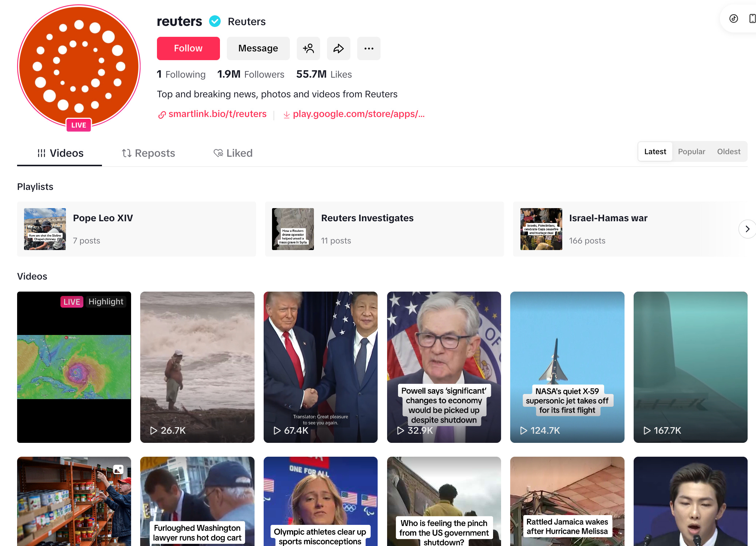This screenshot has width=756, height=546.
Task: Click the add-friend person icon button
Action: (308, 48)
